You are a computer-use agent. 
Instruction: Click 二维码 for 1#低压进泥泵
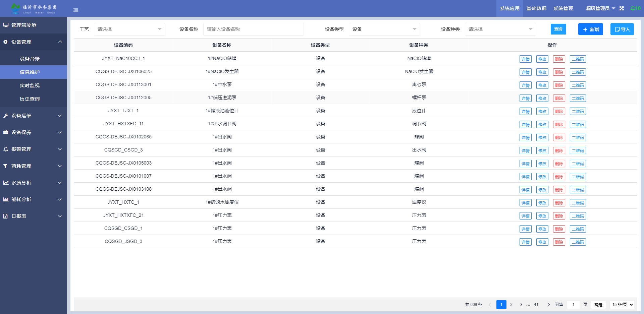click(578, 98)
